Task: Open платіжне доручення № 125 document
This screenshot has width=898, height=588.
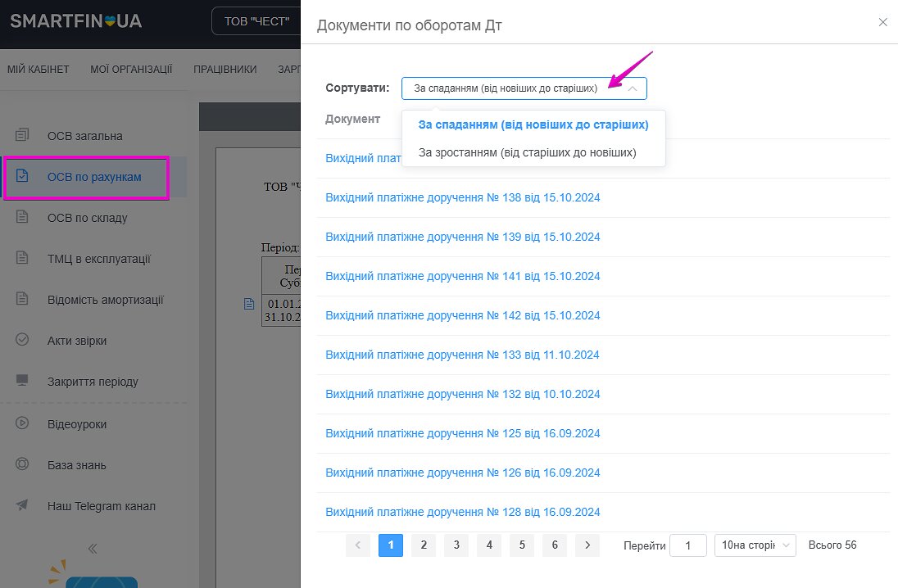Action: coord(463,433)
